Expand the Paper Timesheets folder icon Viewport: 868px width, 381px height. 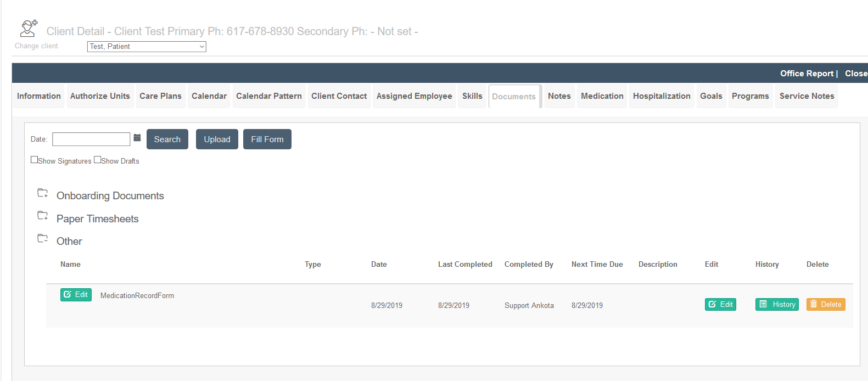(x=42, y=215)
